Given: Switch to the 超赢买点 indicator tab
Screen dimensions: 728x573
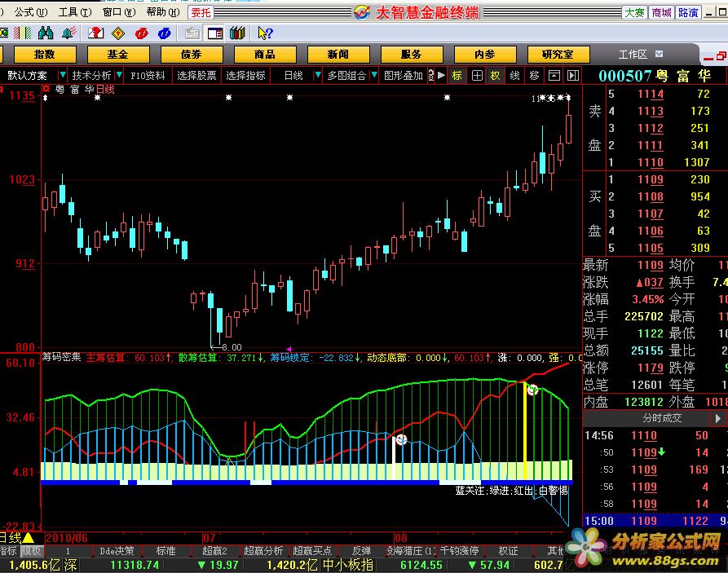Looking at the screenshot, I should click(x=312, y=551).
